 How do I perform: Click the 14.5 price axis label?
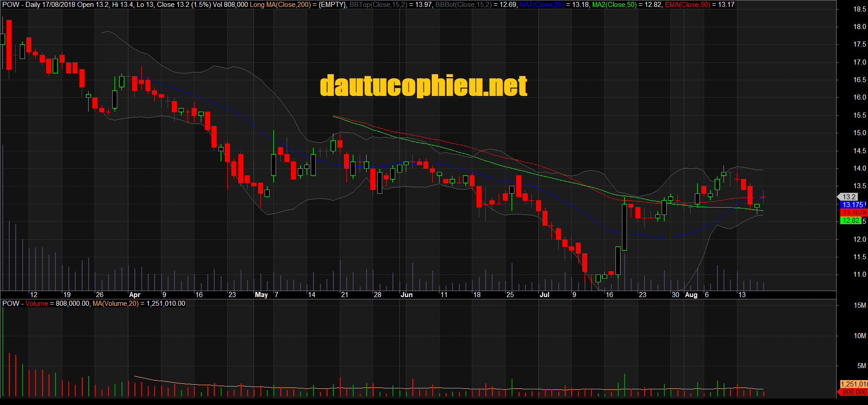click(860, 151)
